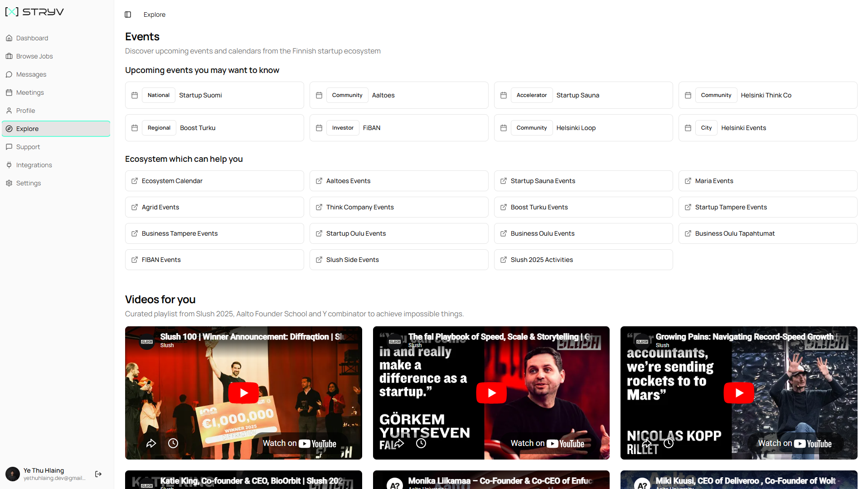This screenshot has height=489, width=868.
Task: Click the log out icon
Action: pos(98,474)
